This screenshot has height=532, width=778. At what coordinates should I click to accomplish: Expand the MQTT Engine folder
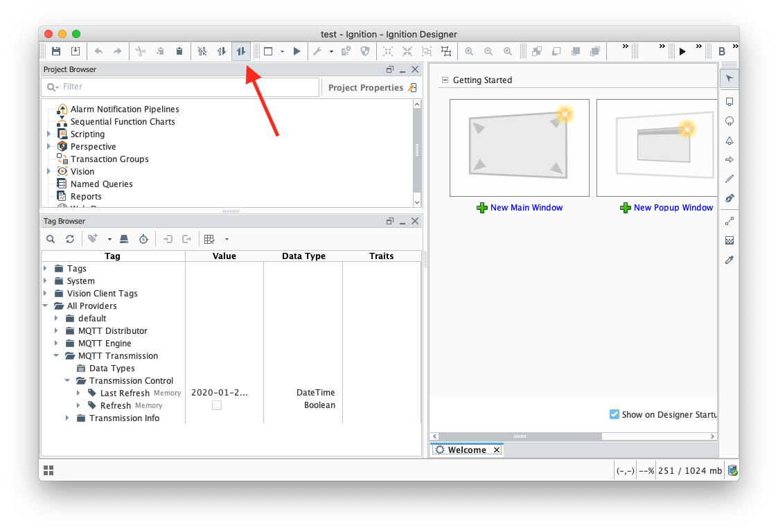coord(56,343)
